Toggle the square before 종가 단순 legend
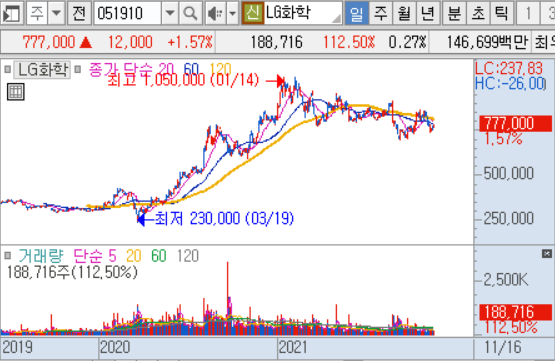Viewport: 555px width, 361px height. click(78, 69)
